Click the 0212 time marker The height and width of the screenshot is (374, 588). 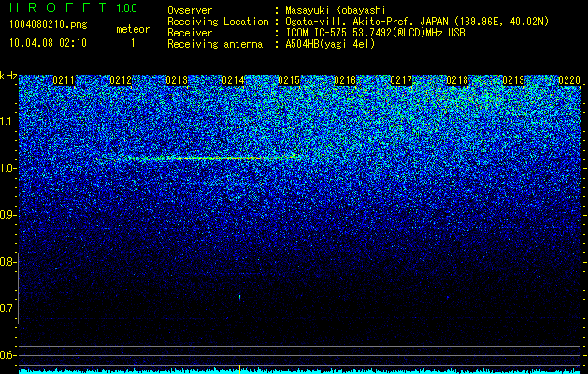click(x=121, y=80)
